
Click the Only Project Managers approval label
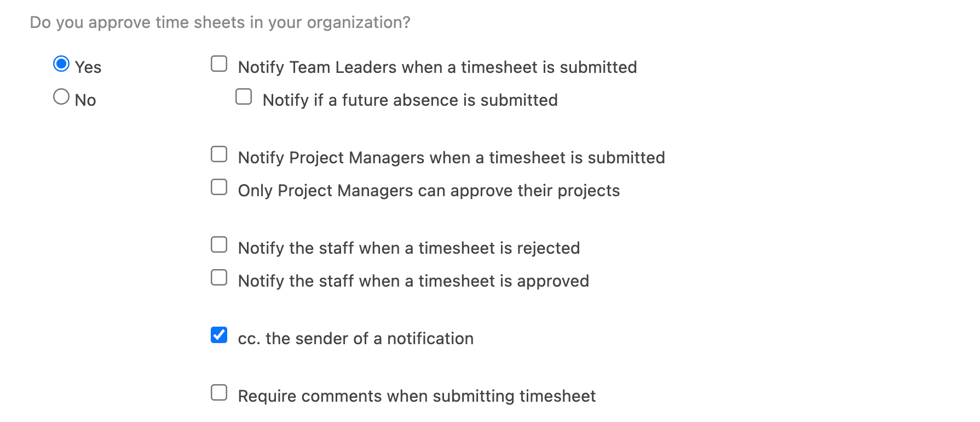pos(428,190)
